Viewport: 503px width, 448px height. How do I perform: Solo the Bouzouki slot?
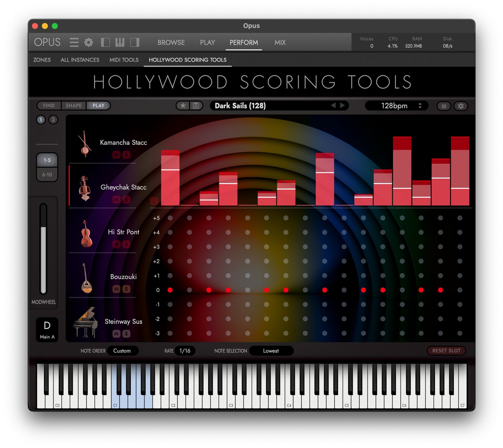coord(126,289)
